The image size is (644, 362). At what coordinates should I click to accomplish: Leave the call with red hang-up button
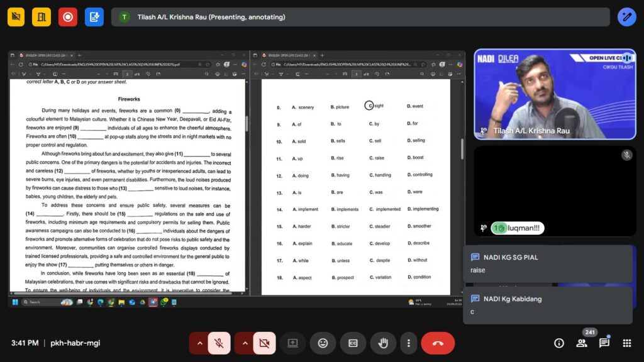tap(438, 343)
